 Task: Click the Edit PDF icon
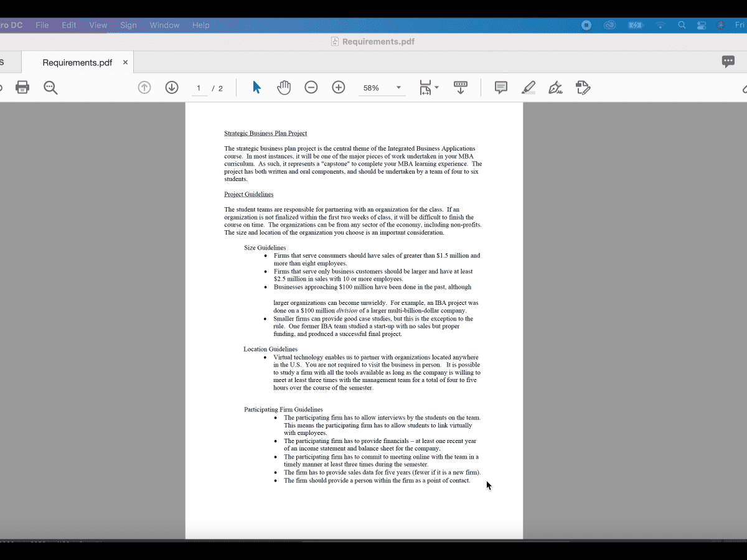[583, 87]
